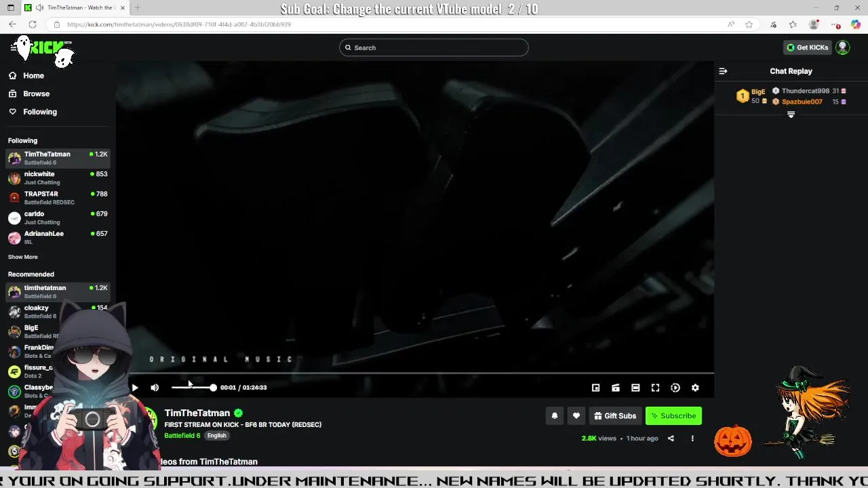Open the TimTheTatman followed channel
The image size is (868, 488).
[58, 158]
